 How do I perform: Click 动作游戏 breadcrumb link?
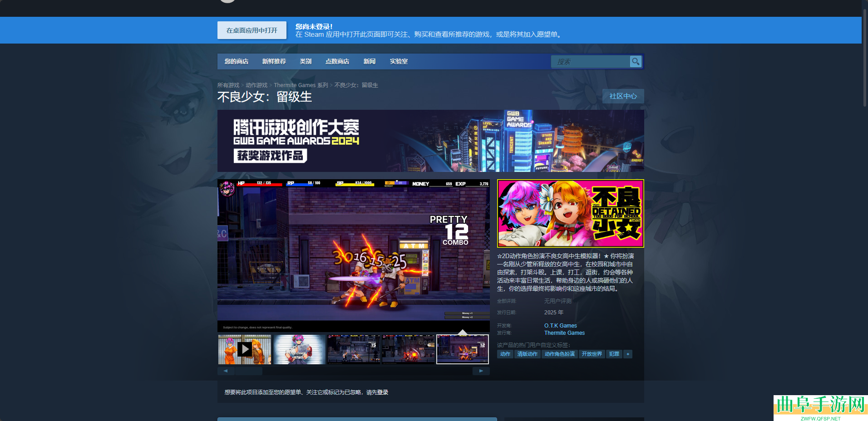(x=256, y=85)
